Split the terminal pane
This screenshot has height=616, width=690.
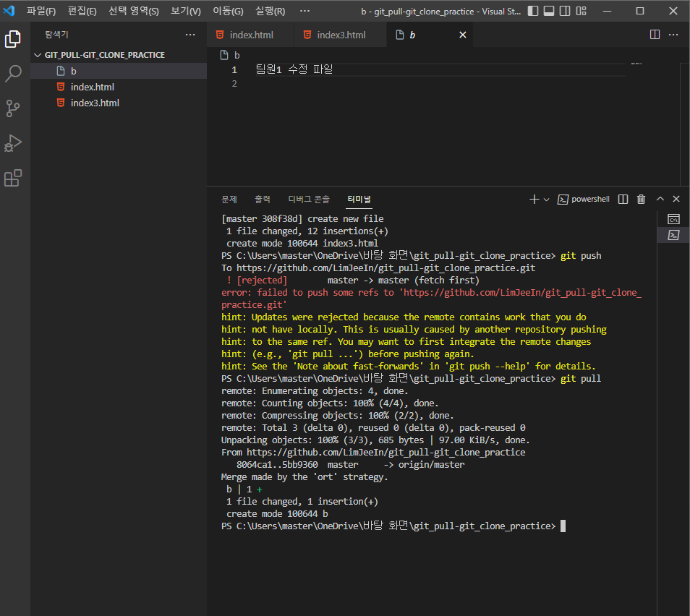(623, 200)
